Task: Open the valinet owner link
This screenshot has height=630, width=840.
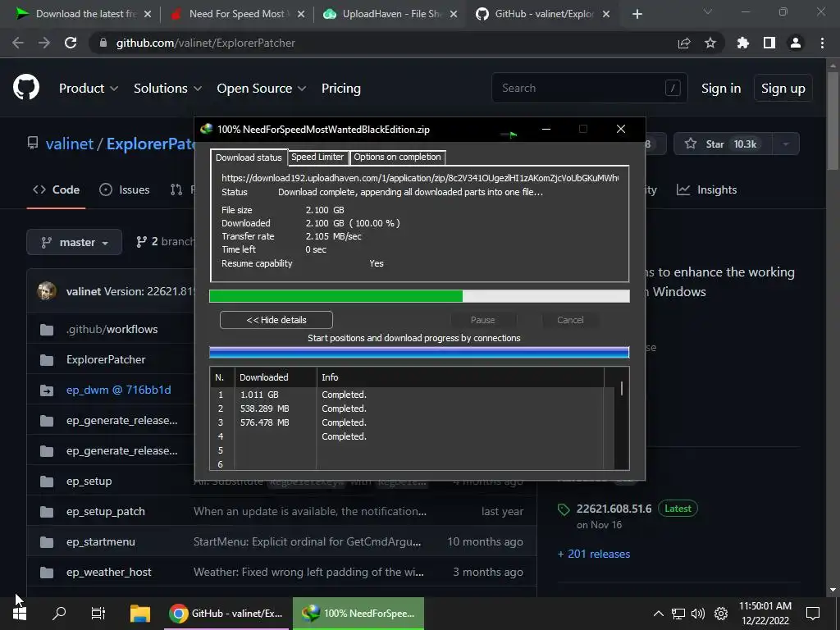Action: click(x=70, y=144)
